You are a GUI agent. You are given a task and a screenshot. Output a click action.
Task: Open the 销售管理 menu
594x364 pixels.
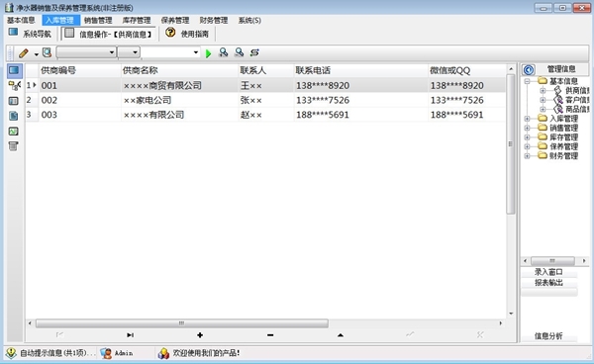tap(98, 21)
